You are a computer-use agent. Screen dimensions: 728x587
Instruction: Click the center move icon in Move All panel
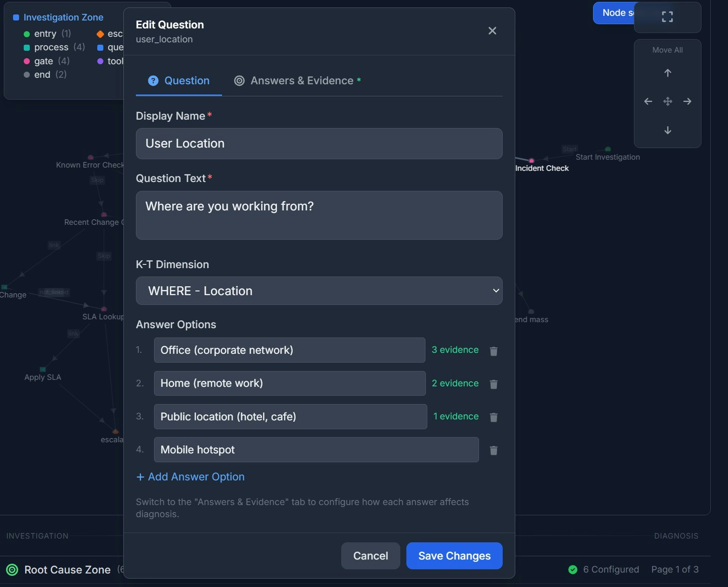[667, 101]
